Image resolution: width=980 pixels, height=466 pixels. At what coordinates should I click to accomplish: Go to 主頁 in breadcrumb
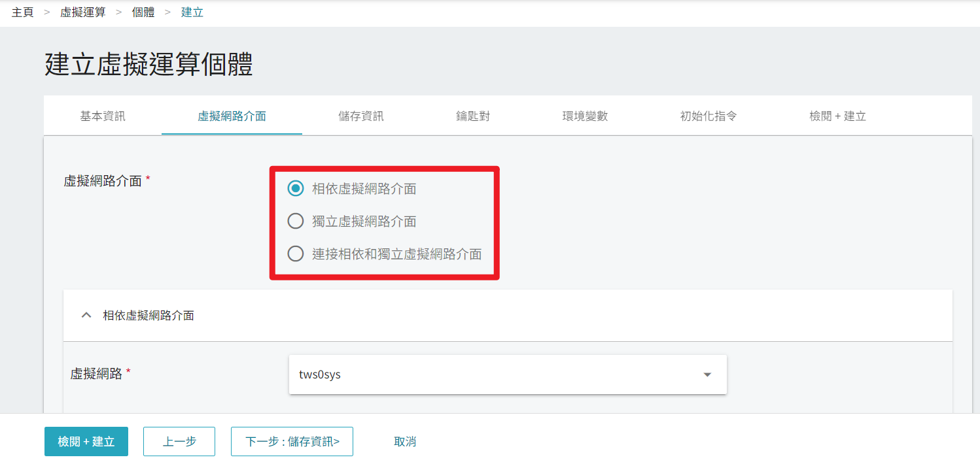[x=23, y=12]
